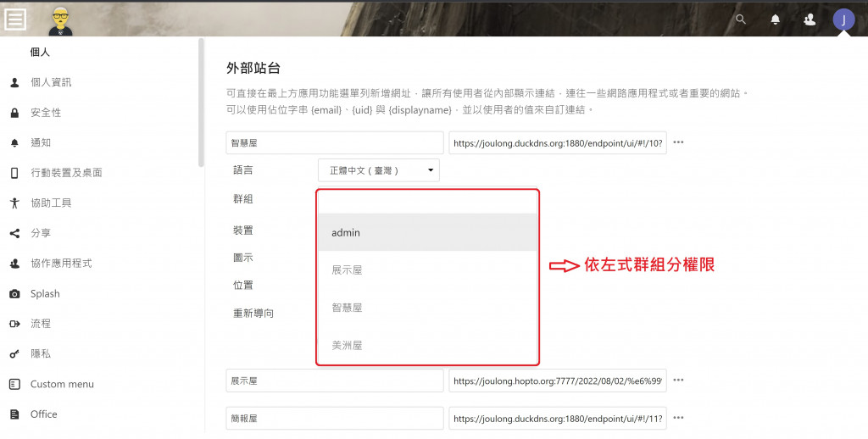This screenshot has width=868, height=439.
Task: Click the 個人 section heading
Action: click(40, 52)
